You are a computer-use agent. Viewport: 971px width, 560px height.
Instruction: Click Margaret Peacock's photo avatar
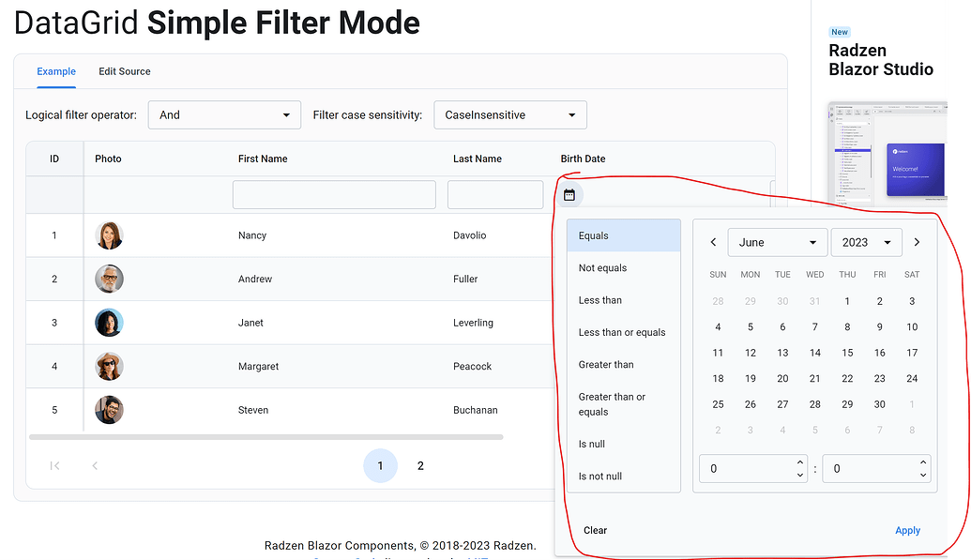pos(109,366)
